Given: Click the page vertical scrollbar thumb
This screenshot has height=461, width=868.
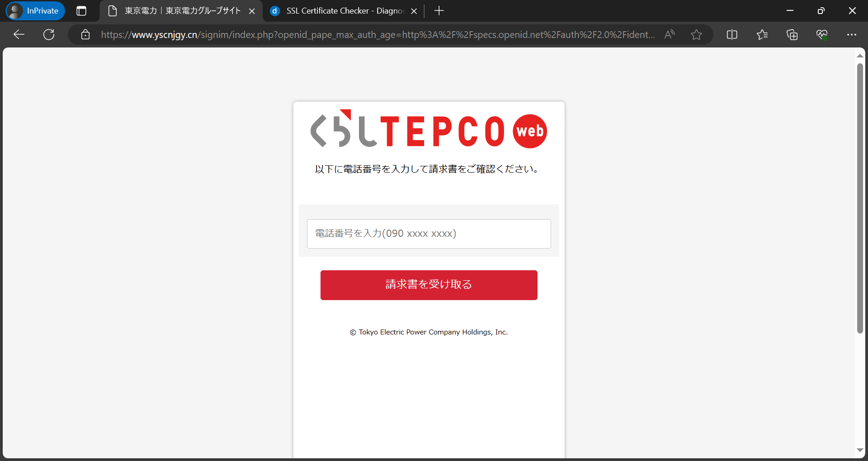Looking at the screenshot, I should pos(860,198).
